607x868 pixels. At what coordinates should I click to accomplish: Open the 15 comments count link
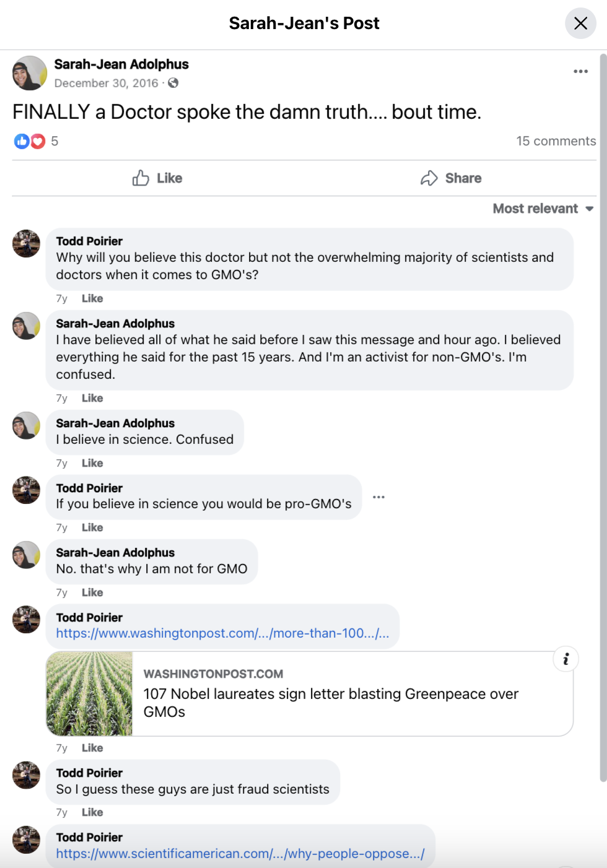[556, 141]
